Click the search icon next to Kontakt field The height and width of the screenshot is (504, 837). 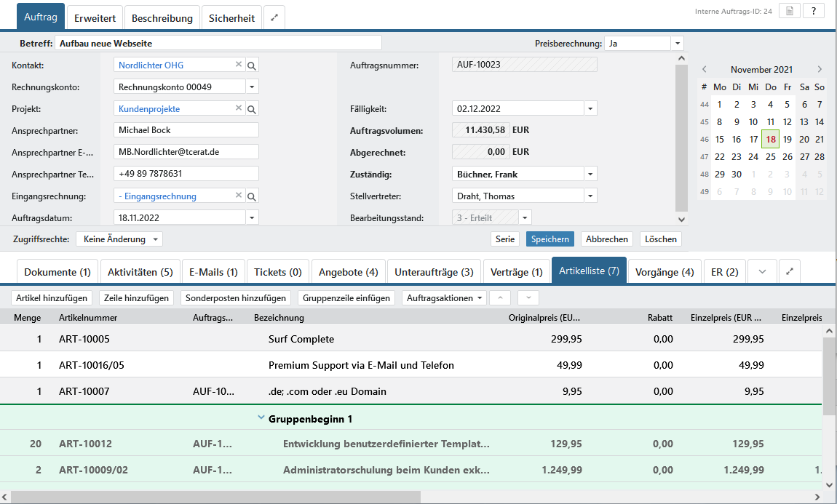252,65
